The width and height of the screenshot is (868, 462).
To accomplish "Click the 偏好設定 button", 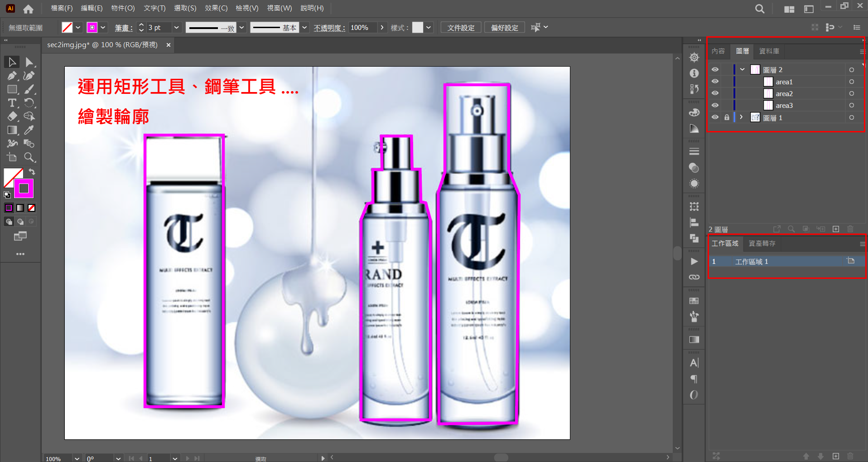I will (504, 28).
